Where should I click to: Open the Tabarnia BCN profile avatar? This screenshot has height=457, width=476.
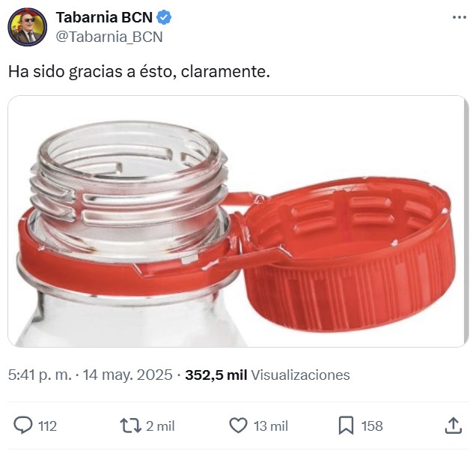click(28, 27)
